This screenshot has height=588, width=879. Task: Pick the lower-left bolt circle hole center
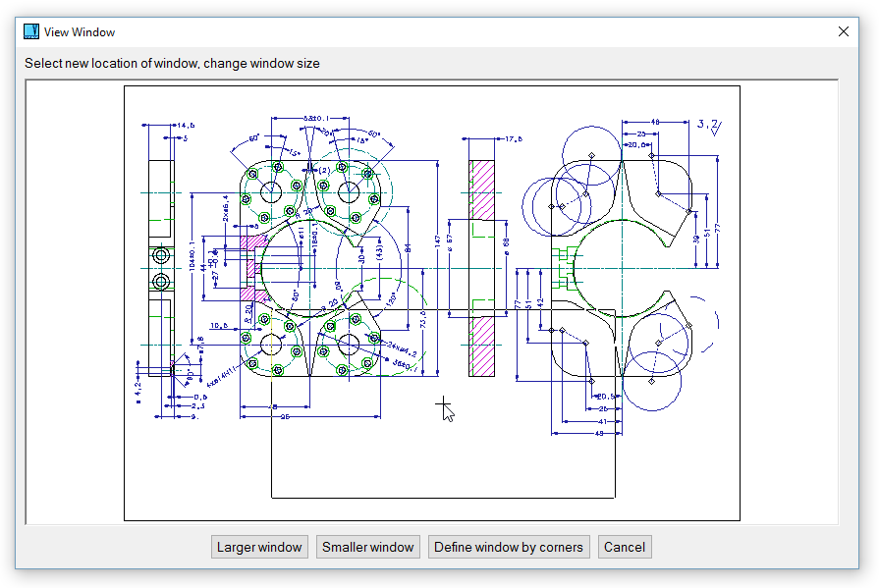(272, 345)
